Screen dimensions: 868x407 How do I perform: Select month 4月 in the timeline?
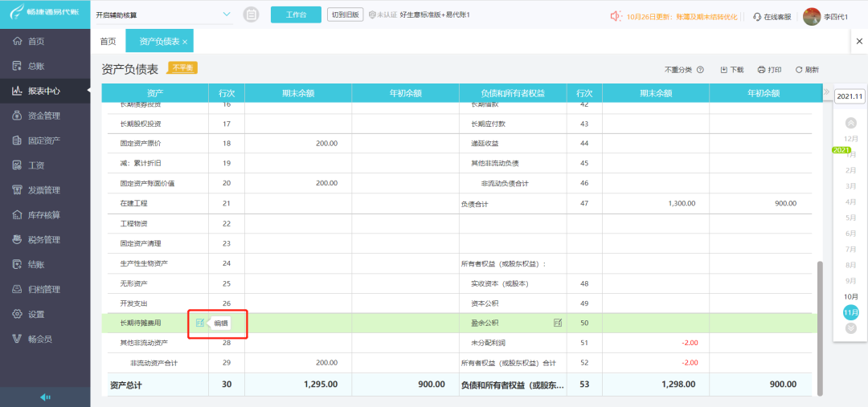851,201
